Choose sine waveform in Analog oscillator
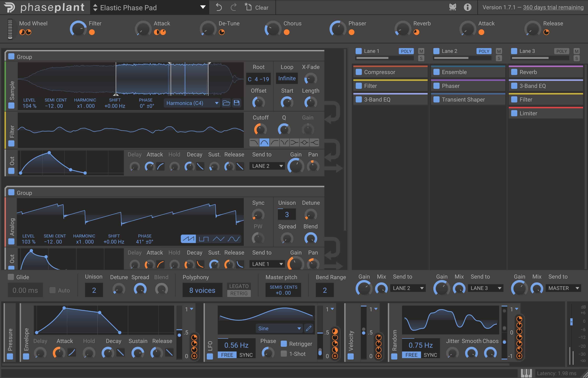Screen dimensions: 588x378 pyautogui.click(x=234, y=239)
